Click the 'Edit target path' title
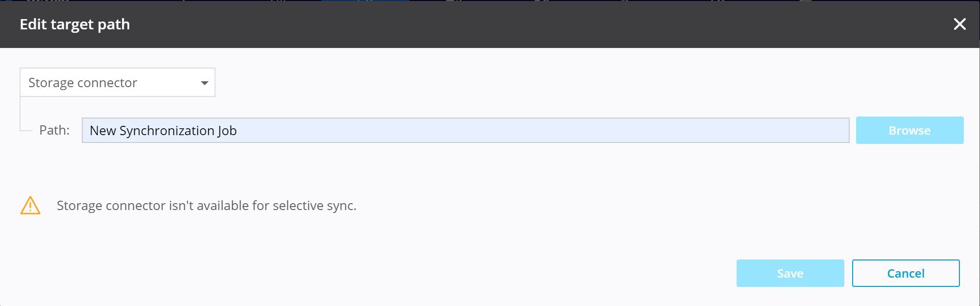980x306 pixels. [75, 24]
